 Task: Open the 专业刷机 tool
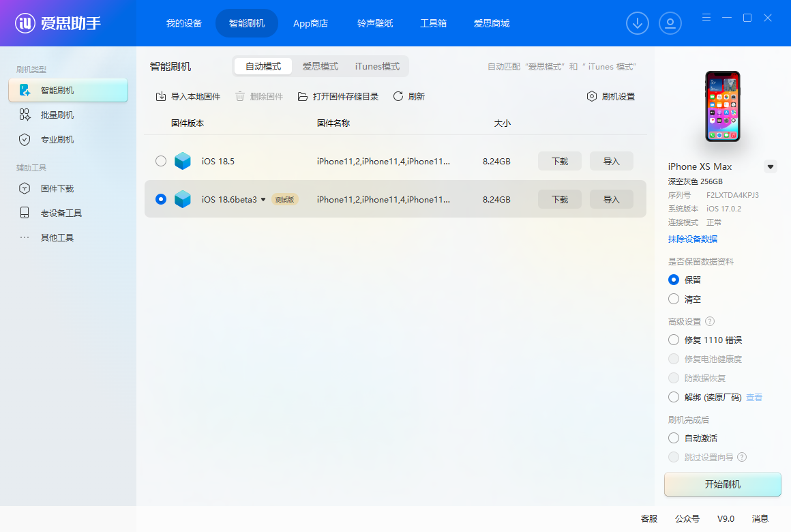[57, 139]
